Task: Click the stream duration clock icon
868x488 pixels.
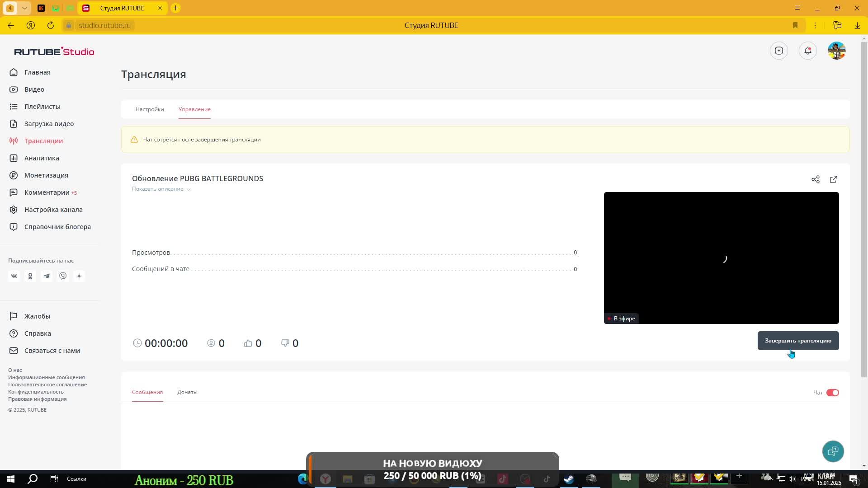Action: pyautogui.click(x=137, y=343)
